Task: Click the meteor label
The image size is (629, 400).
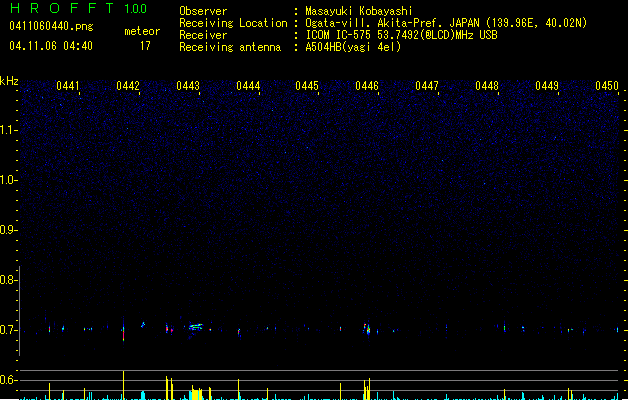Action: pyautogui.click(x=142, y=31)
